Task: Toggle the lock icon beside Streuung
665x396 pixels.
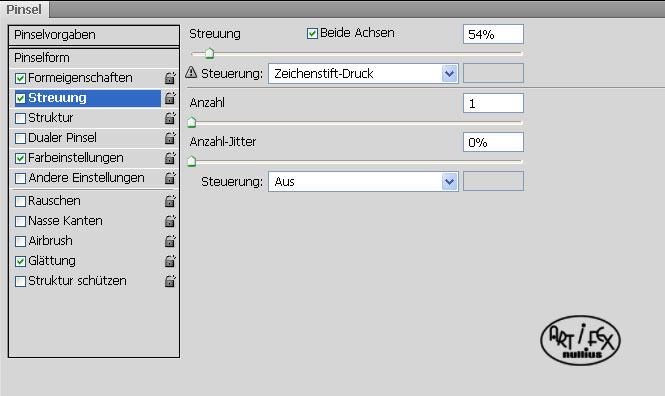Action: click(170, 98)
